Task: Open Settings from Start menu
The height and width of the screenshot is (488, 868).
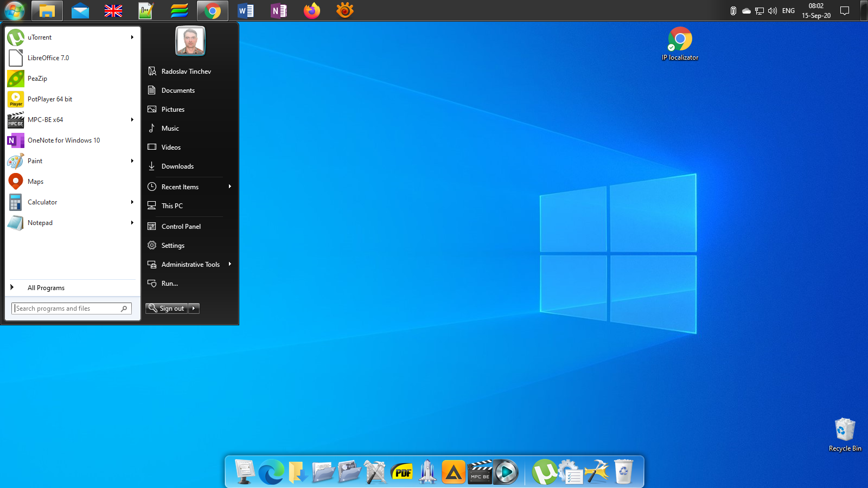Action: coord(190,246)
